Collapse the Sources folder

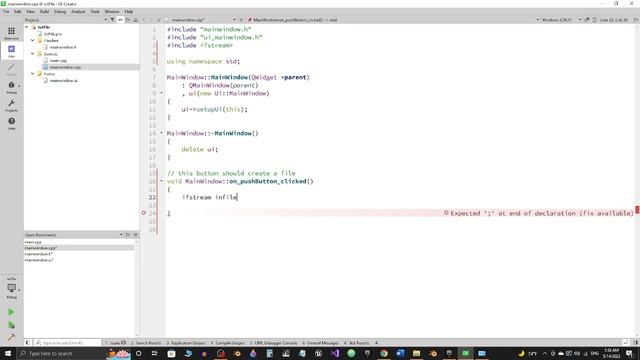point(33,53)
